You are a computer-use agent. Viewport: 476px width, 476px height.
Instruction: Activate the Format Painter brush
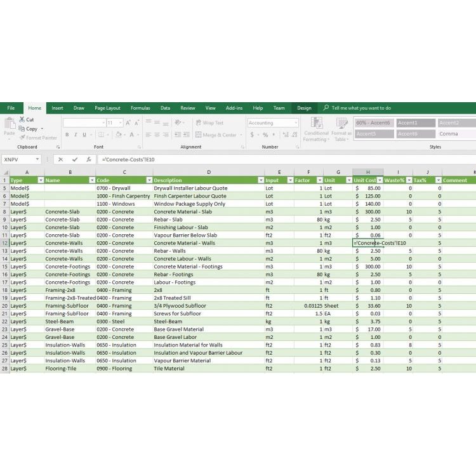tap(22, 138)
